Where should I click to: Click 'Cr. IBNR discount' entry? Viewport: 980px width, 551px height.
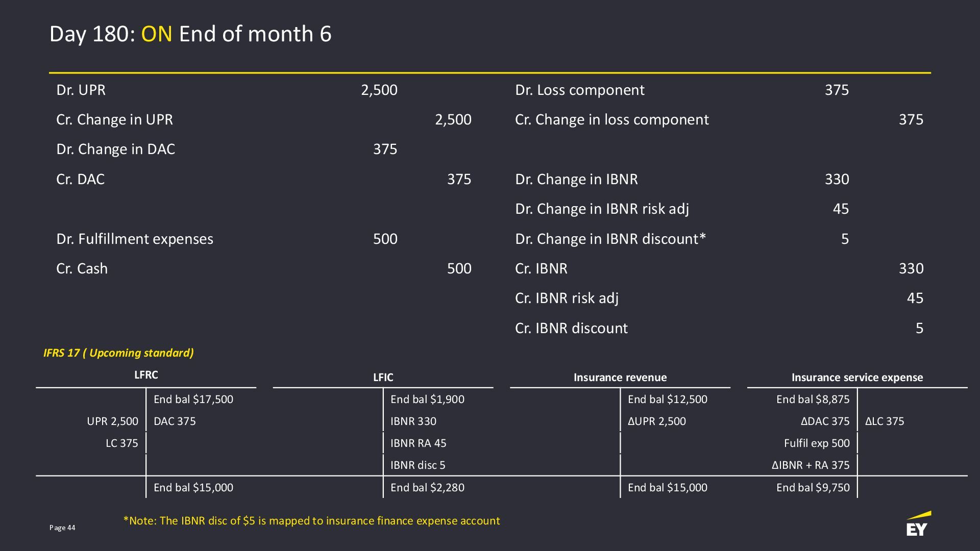[571, 328]
